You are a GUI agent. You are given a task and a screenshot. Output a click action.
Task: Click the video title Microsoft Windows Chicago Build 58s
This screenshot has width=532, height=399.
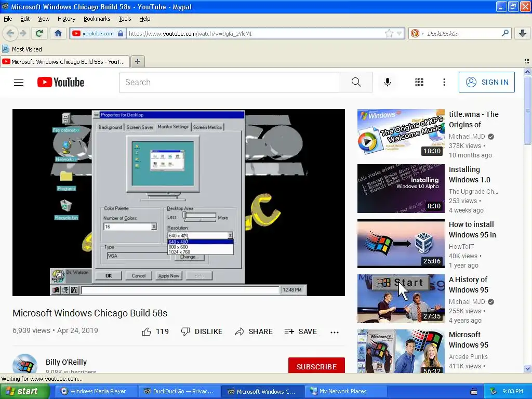pos(90,313)
